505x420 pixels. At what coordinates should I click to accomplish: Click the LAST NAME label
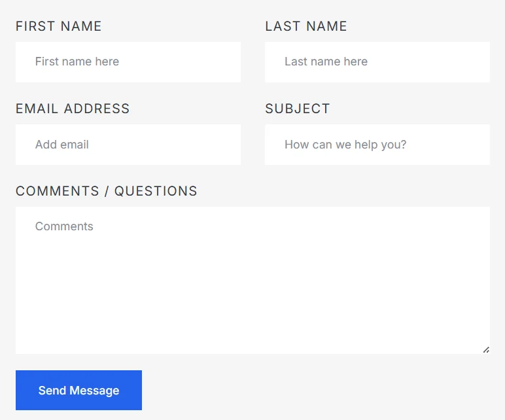pos(306,26)
